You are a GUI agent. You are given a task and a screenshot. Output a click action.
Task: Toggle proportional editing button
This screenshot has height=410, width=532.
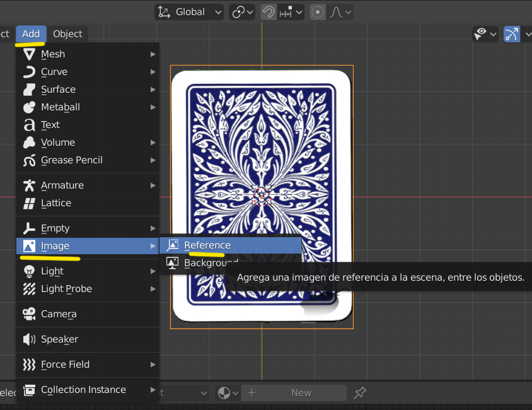[318, 12]
